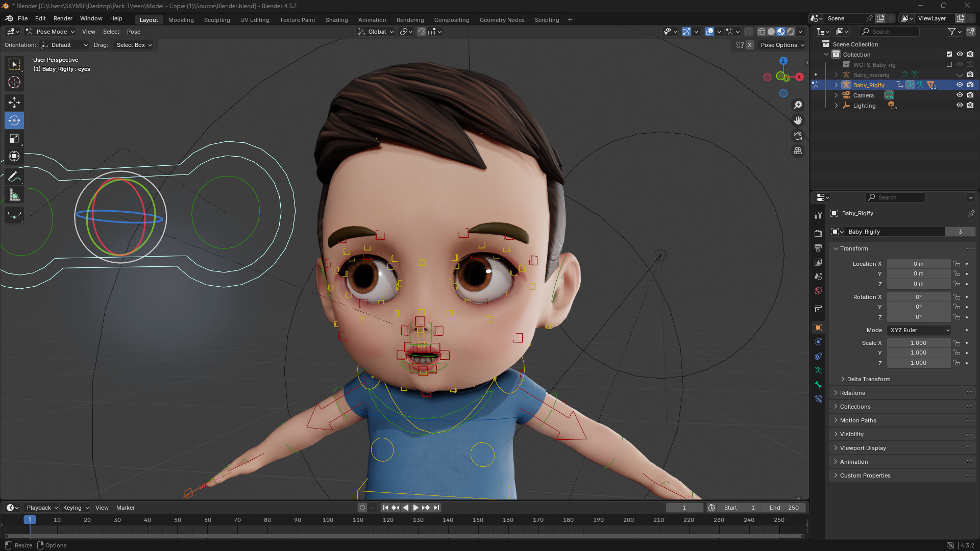980x551 pixels.
Task: Switch to the Animation workspace tab
Action: [372, 20]
